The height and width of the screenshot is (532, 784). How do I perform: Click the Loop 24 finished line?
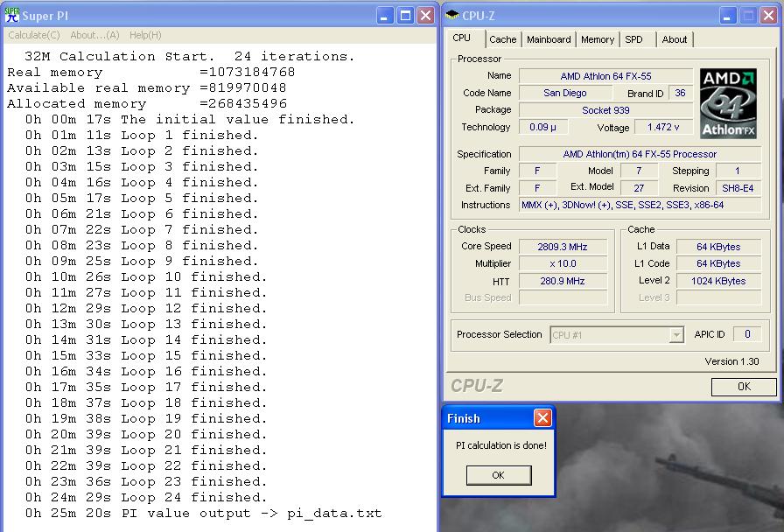tap(146, 498)
